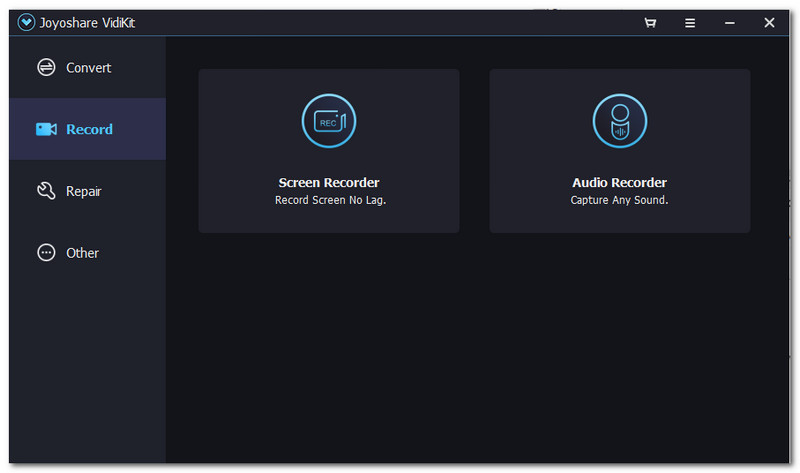
Task: Click the Convert arrows icon
Action: pyautogui.click(x=46, y=67)
